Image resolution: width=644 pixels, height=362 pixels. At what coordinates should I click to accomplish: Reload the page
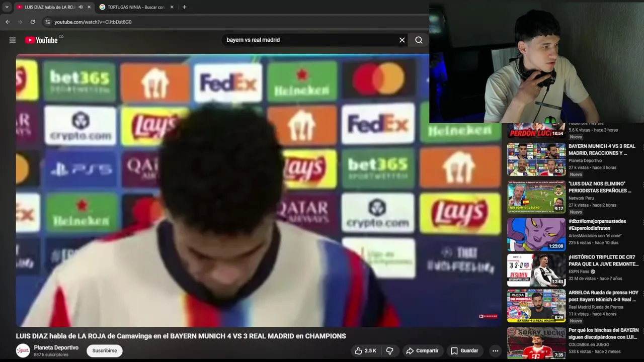point(33,22)
